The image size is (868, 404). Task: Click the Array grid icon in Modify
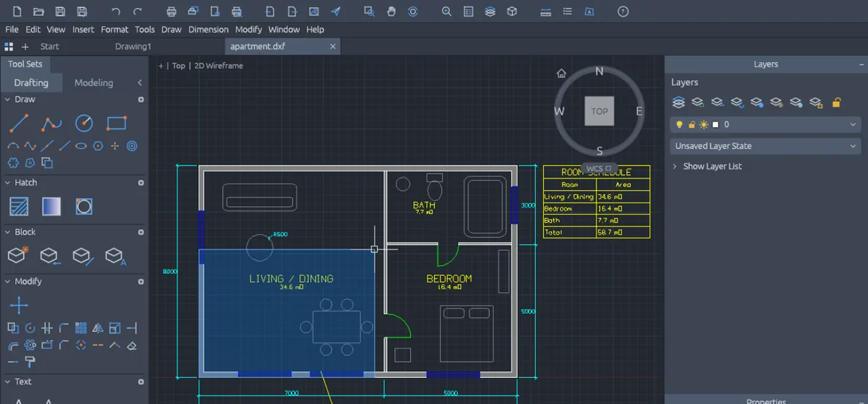(x=81, y=328)
